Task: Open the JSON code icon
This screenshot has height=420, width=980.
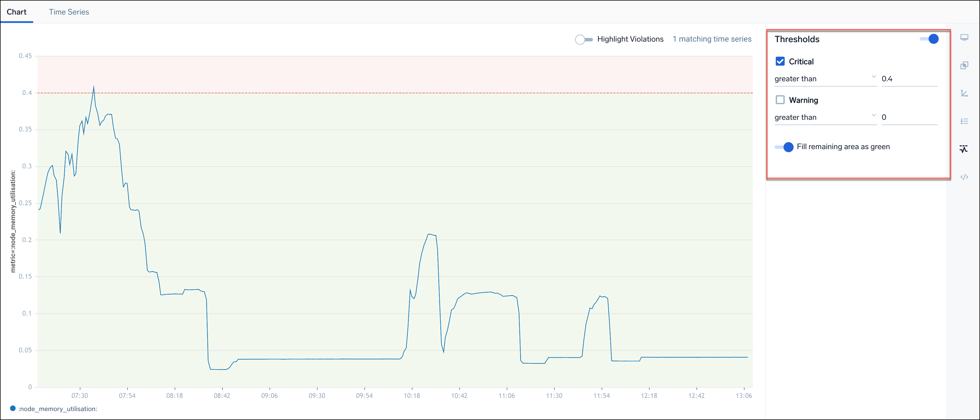Action: click(964, 177)
